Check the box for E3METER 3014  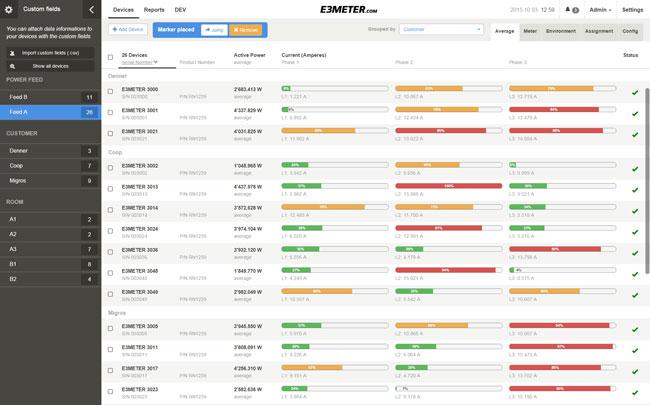tap(110, 210)
